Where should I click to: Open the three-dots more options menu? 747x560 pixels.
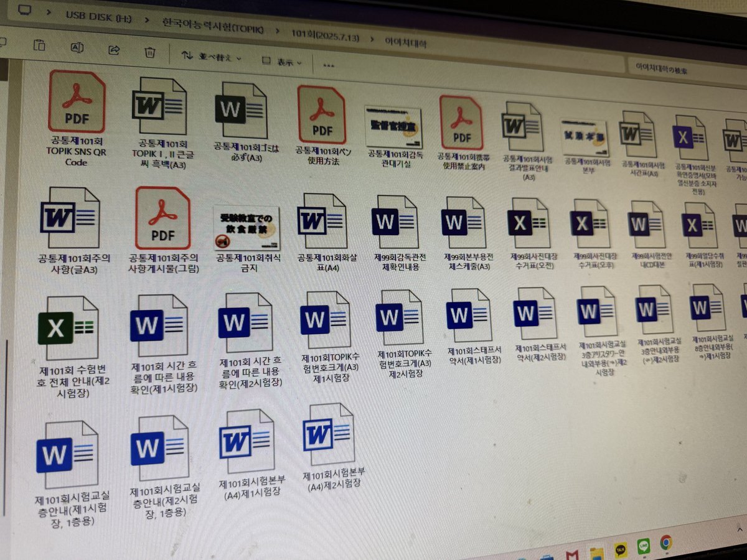pos(329,65)
